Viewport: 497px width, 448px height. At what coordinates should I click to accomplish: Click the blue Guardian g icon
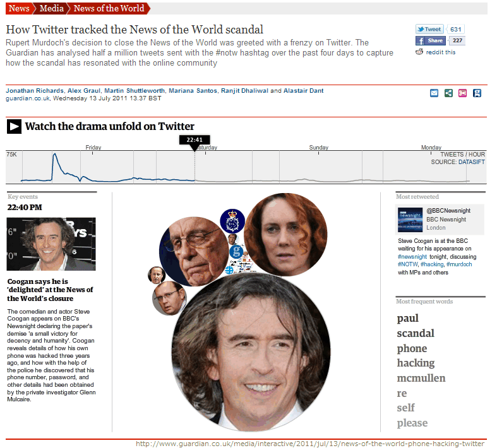pos(477,93)
